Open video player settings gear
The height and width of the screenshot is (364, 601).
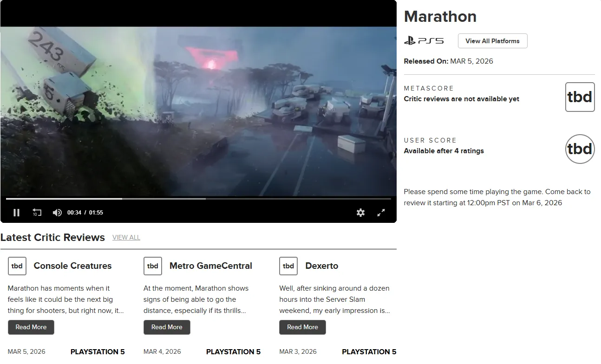[x=360, y=213]
